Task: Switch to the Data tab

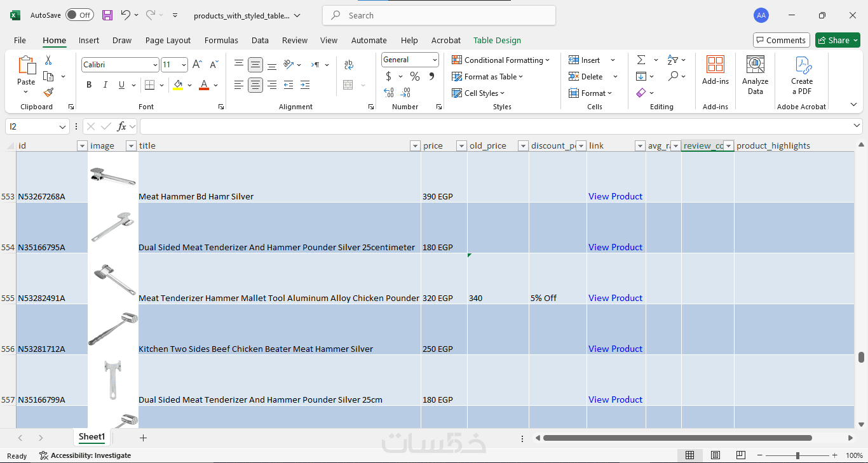Action: (x=260, y=40)
